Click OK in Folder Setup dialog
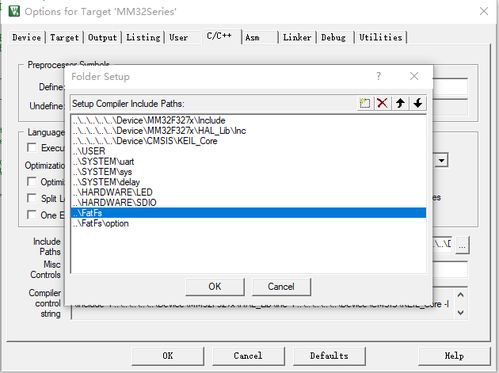 click(215, 287)
